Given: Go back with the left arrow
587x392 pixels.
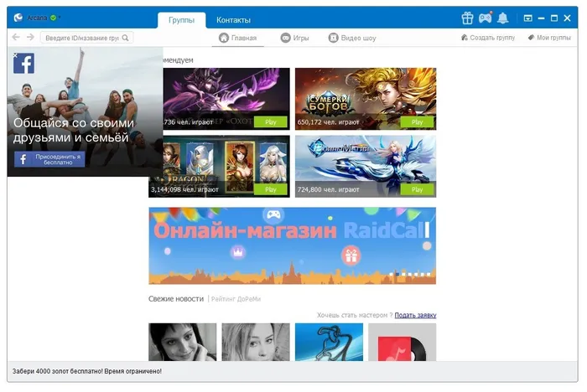Looking at the screenshot, I should [x=16, y=37].
